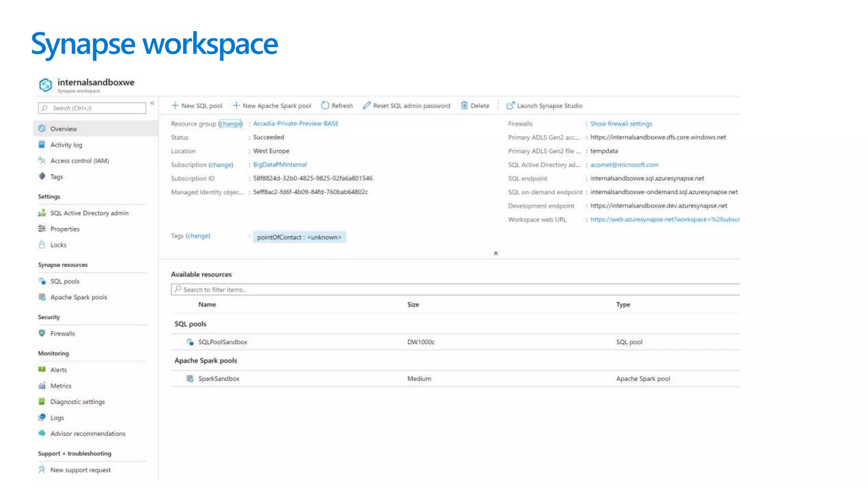Click the Diagnostic settings icon
868x488 pixels.
click(x=42, y=401)
